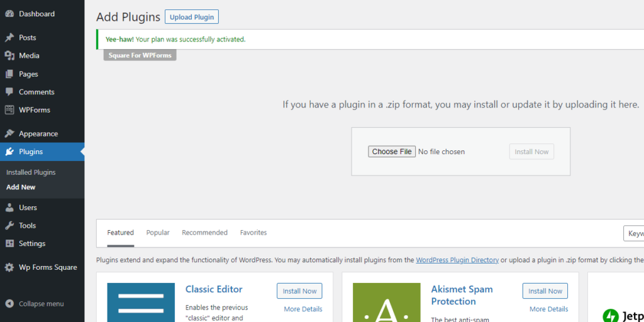644x322 pixels.
Task: Open the Comments menu item
Action: click(x=42, y=92)
